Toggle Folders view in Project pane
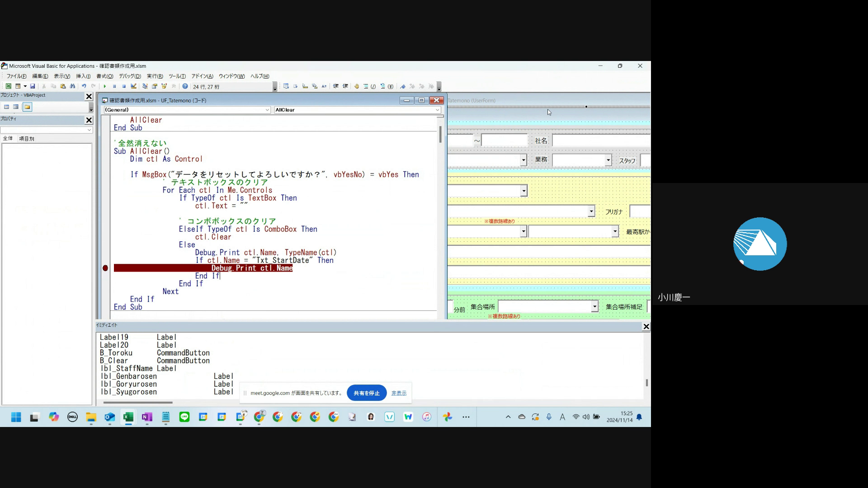868x488 pixels. [x=27, y=107]
